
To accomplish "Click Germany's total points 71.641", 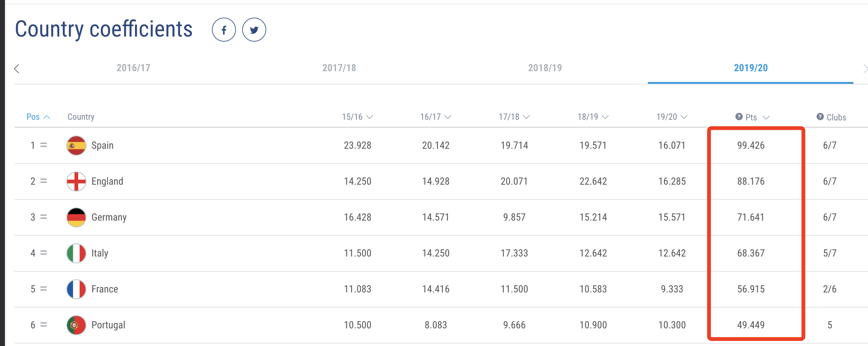I will click(751, 217).
